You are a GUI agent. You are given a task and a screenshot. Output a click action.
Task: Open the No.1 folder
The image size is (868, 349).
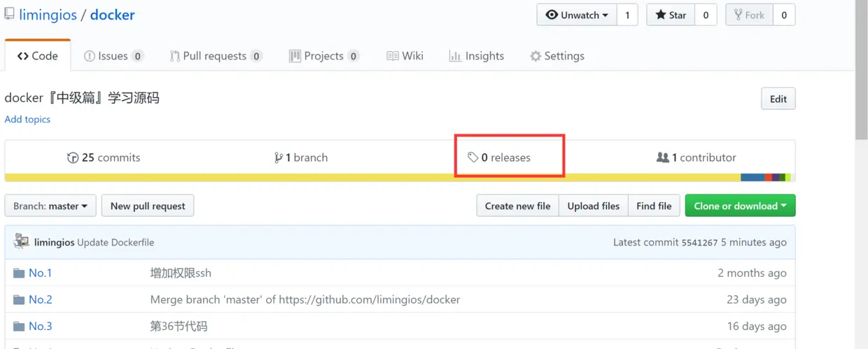[x=40, y=273]
